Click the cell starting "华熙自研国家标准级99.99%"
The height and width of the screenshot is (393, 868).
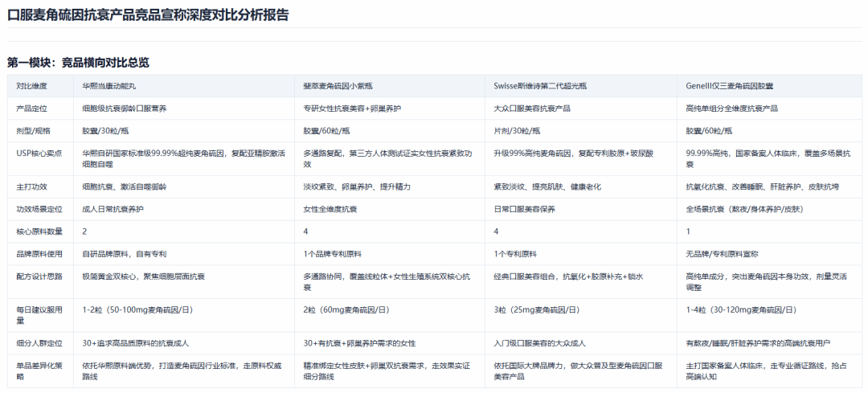click(x=184, y=159)
